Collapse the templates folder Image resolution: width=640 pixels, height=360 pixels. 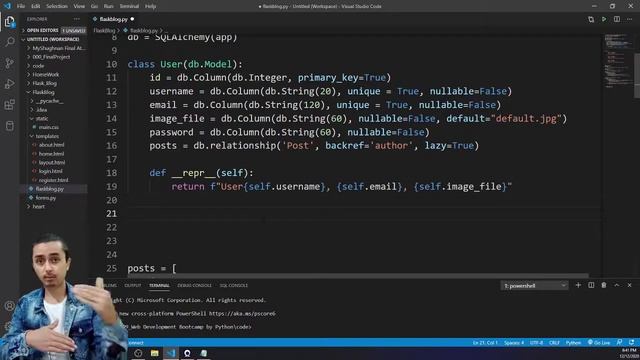tap(47, 136)
